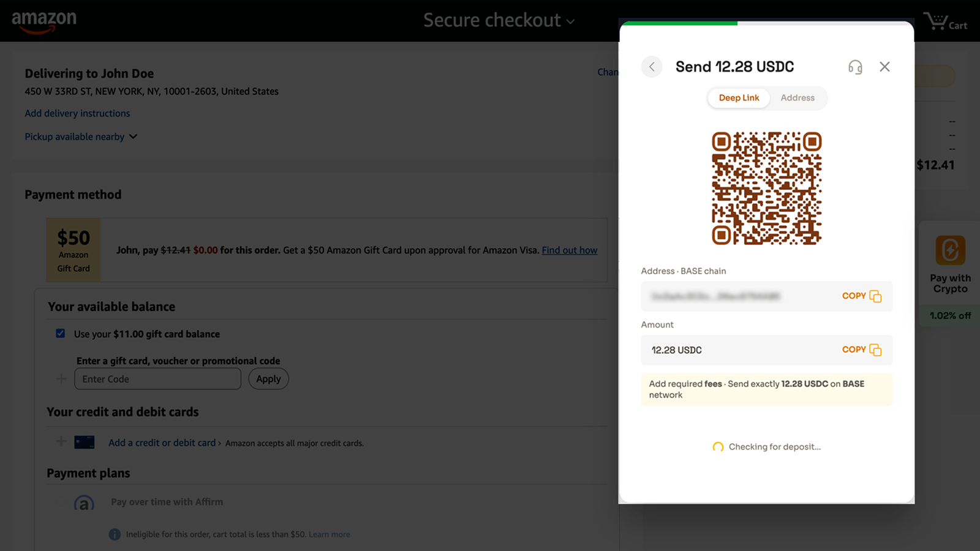Click the Pay with Crypto label

point(950,283)
